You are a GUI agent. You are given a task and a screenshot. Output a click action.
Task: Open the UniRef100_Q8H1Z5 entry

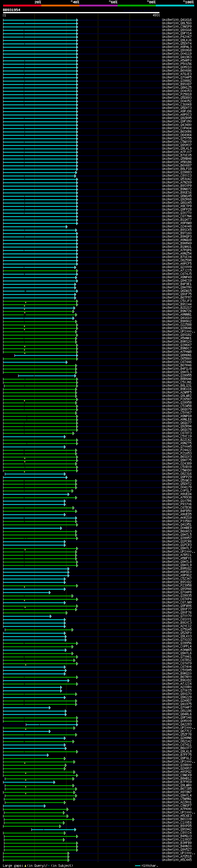177,88
